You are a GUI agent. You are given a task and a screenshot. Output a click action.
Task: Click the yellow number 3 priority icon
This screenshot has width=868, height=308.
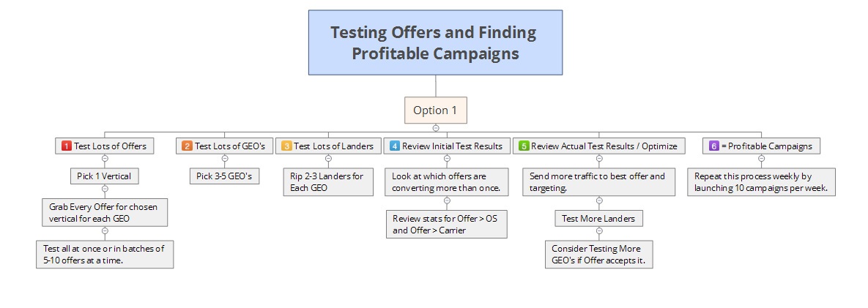(x=286, y=146)
